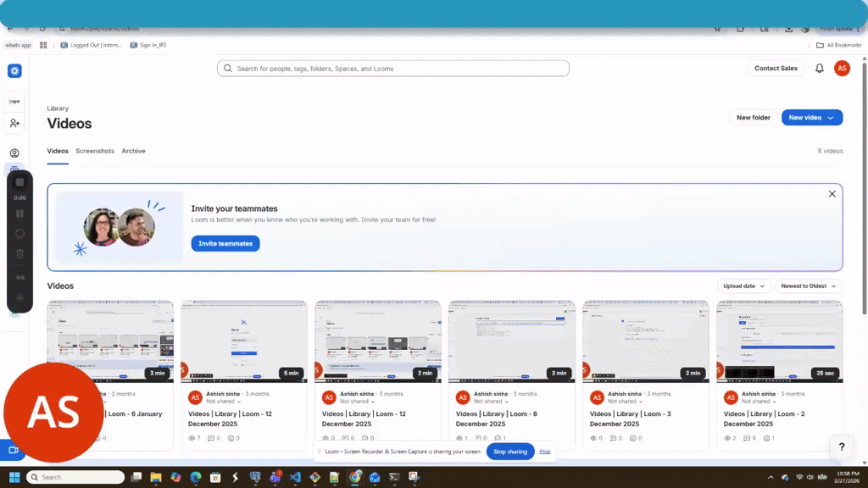Screen dimensions: 868x488
Task: Open the 'whats app' bookmark
Action: coord(19,46)
